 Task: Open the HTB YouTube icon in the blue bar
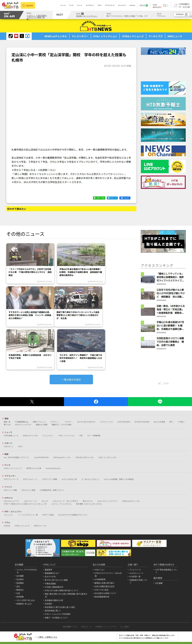(16, 36)
